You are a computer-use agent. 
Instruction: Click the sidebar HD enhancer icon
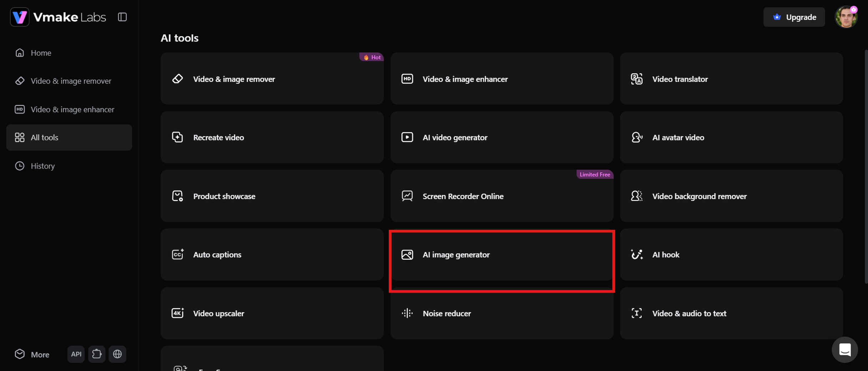tap(20, 109)
